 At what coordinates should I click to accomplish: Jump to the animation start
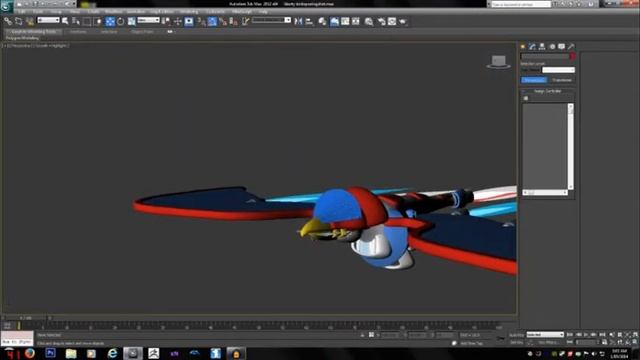(570, 335)
